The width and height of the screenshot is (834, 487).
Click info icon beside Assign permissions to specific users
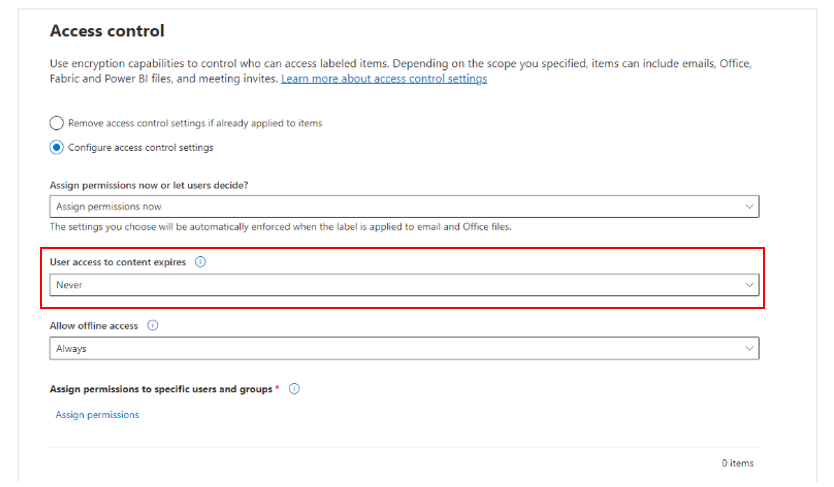coord(295,389)
